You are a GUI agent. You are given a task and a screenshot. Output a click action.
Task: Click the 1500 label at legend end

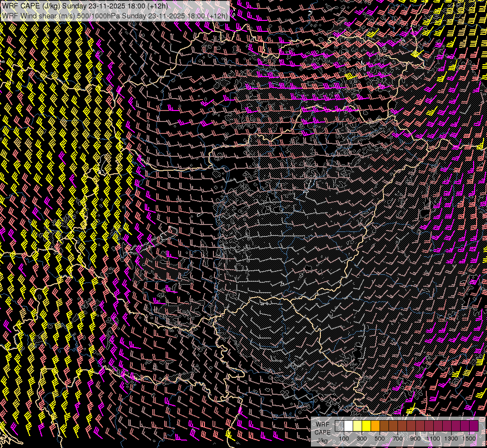click(469, 439)
